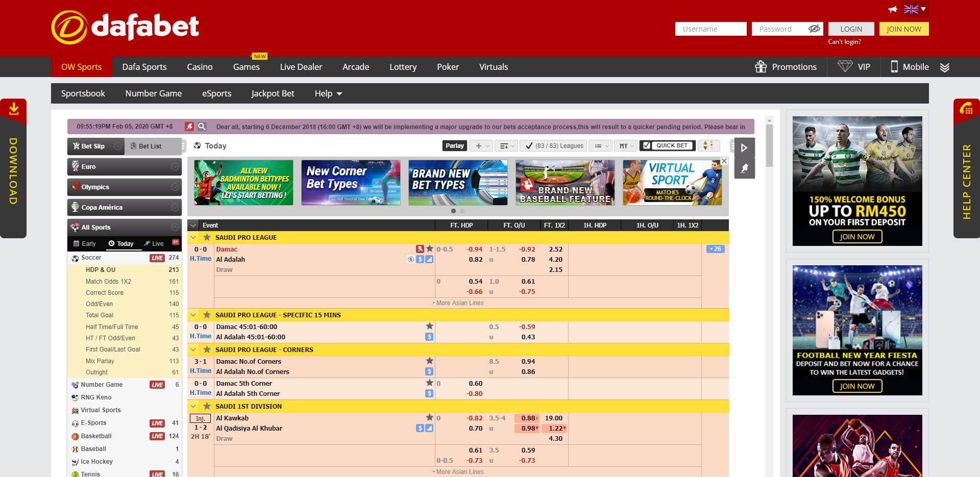
Task: Open VIP diamond icon link
Action: point(854,67)
